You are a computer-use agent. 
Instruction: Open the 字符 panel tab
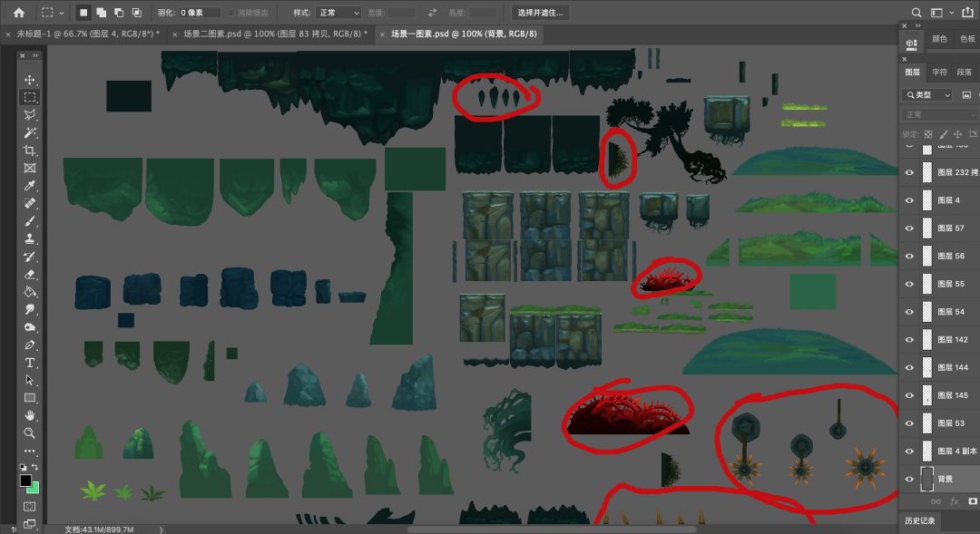939,73
